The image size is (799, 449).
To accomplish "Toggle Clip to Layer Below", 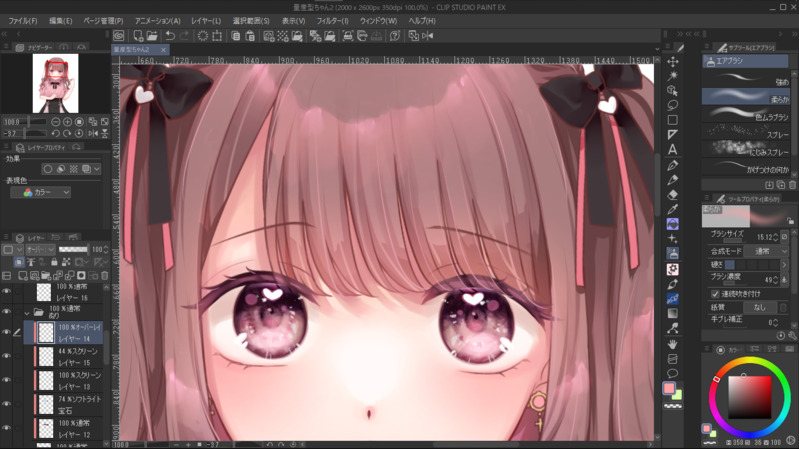I will point(19,262).
